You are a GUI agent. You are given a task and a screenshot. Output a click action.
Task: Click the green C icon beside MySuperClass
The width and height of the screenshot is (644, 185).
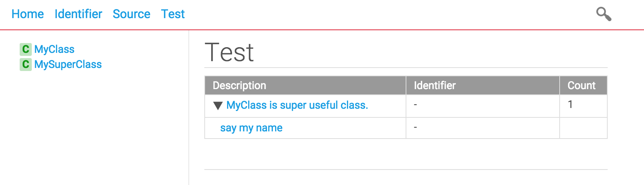(x=26, y=64)
